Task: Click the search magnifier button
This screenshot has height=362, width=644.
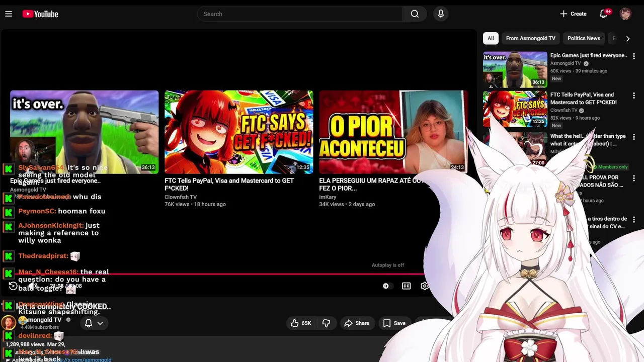Action: pyautogui.click(x=415, y=14)
